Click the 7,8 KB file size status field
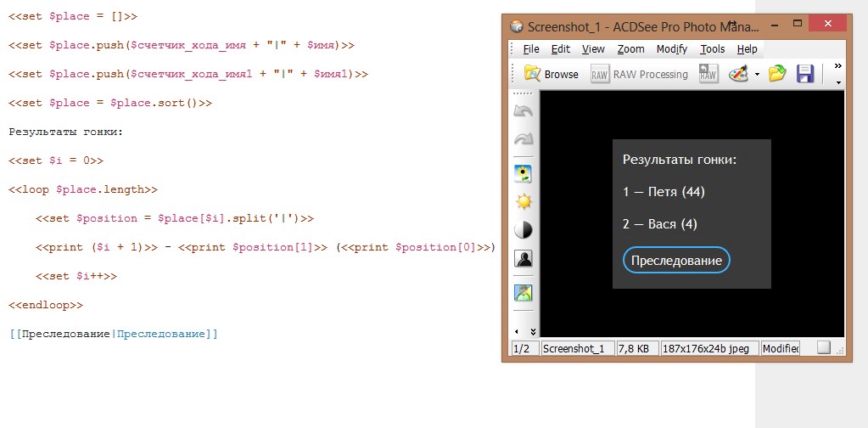This screenshot has height=428, width=868. (637, 348)
